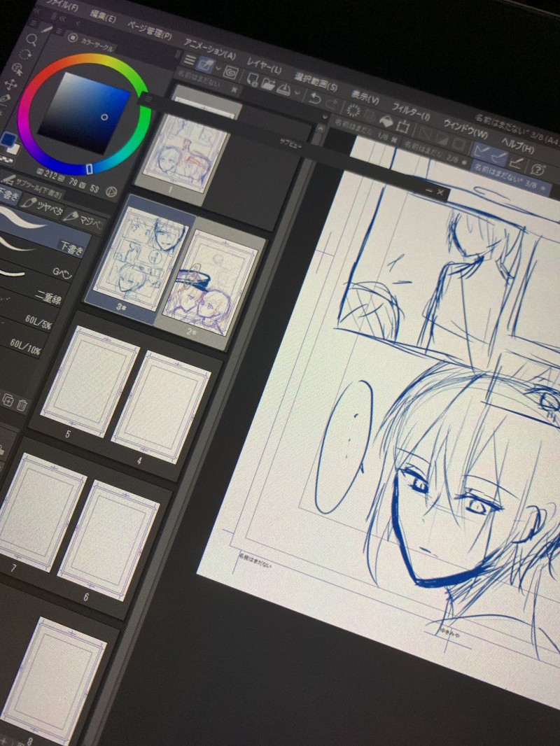This screenshot has width=560, height=746.
Task: Open the 編集(E) menu
Action: coord(103,15)
